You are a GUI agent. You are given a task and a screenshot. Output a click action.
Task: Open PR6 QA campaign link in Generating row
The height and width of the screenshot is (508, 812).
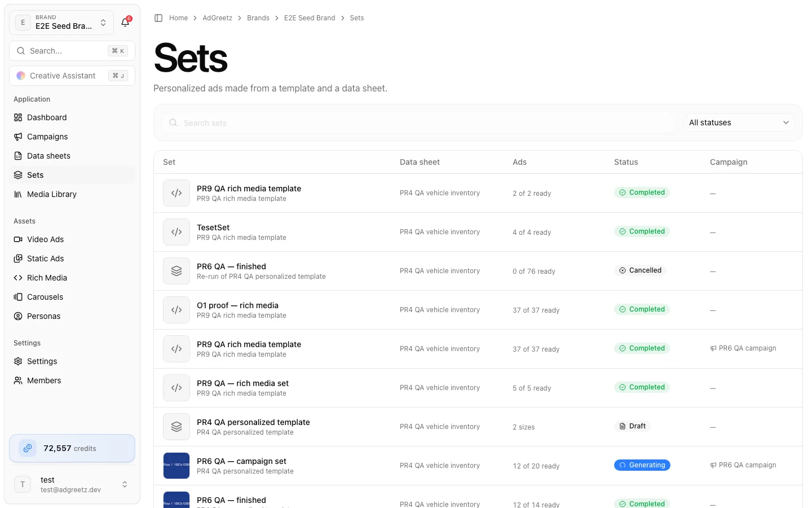(x=743, y=465)
